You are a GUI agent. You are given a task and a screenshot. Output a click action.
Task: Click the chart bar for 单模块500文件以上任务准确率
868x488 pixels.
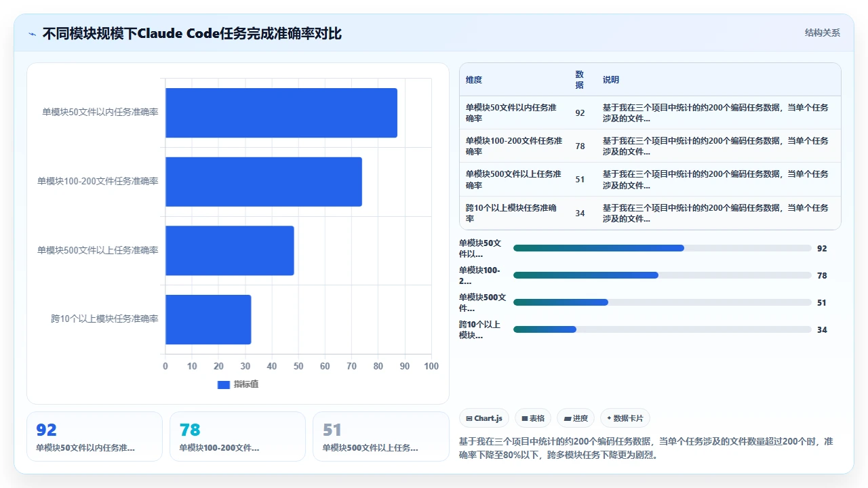230,251
